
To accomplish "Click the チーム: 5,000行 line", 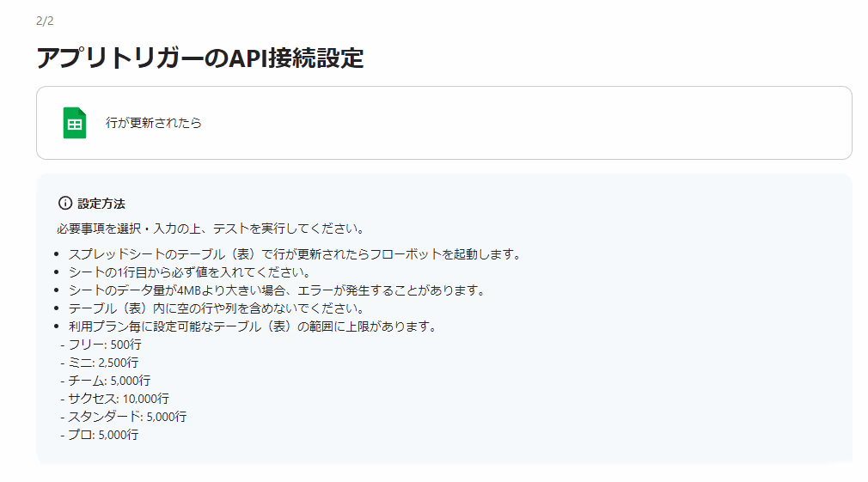I will 105,381.
